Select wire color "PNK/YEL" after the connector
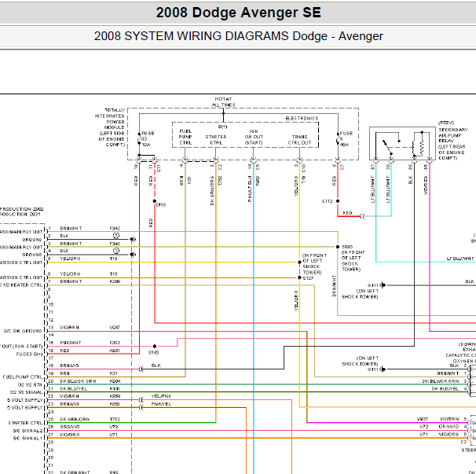 (161, 404)
